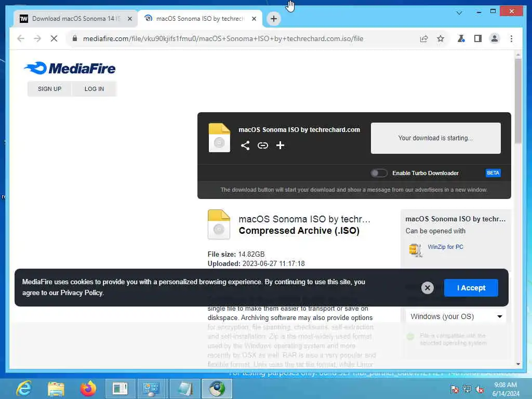This screenshot has height=399, width=532.
Task: Click the SIGN UP button
Action: (49, 89)
